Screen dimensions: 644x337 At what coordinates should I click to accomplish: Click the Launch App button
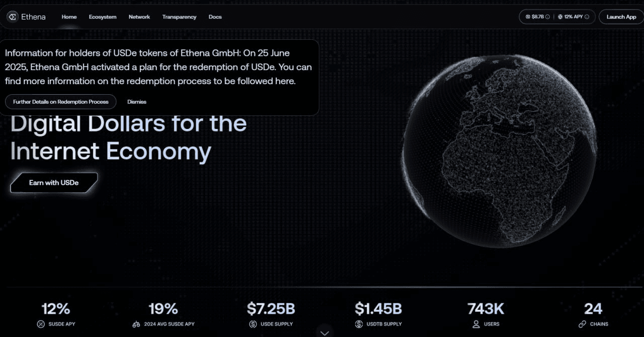tap(621, 17)
